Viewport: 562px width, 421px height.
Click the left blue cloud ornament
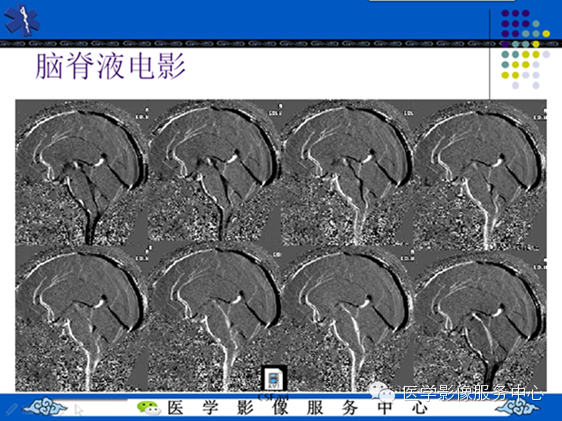[x=46, y=408]
